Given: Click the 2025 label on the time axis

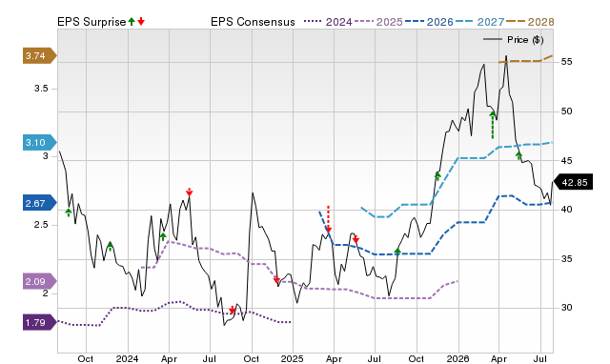Looking at the screenshot, I should click(293, 358).
